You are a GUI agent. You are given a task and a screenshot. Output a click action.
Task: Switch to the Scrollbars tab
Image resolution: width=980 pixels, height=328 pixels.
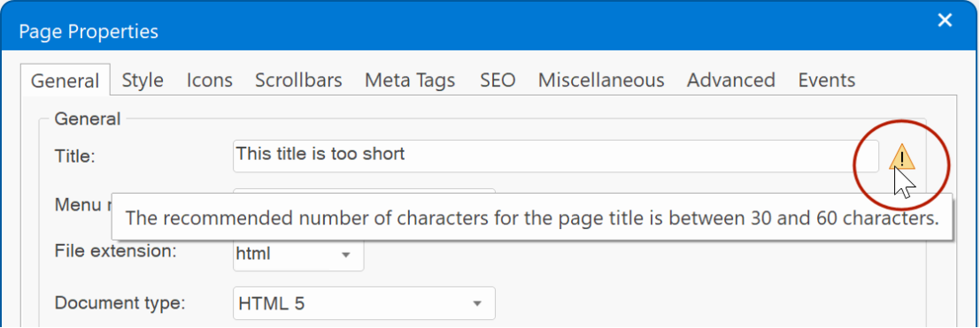[298, 80]
